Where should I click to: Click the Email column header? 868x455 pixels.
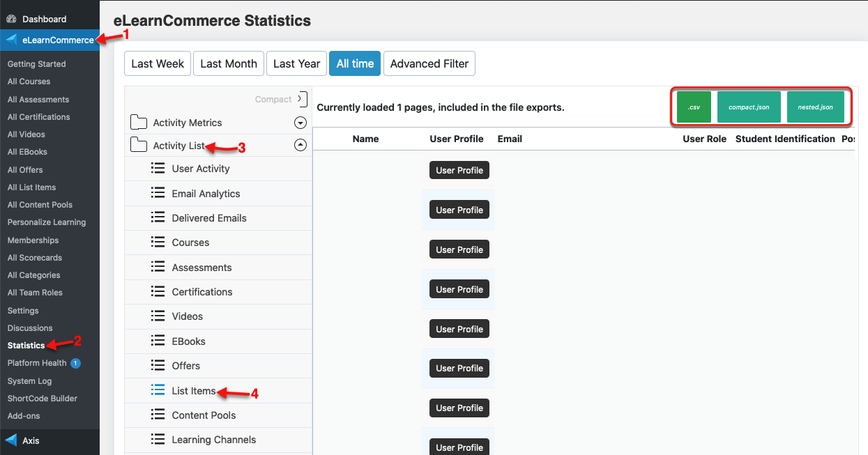(510, 139)
